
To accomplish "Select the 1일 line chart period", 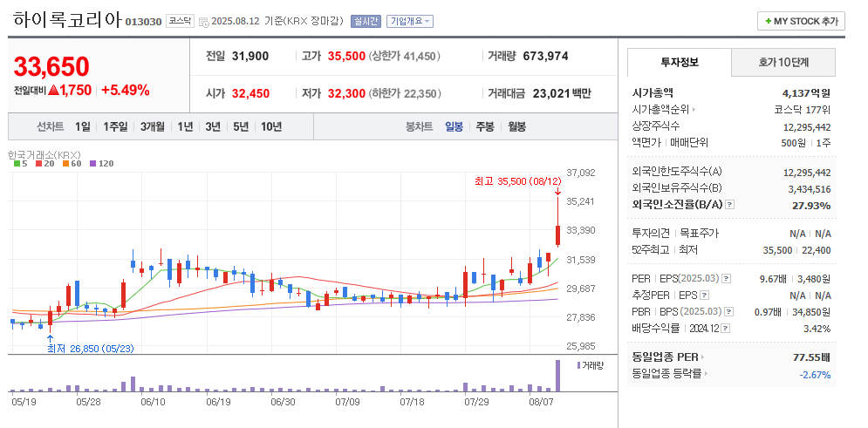I will click(83, 126).
